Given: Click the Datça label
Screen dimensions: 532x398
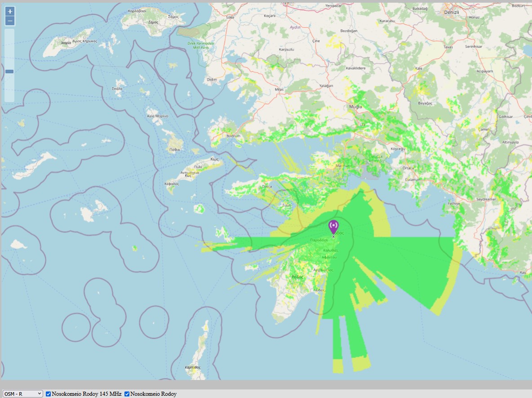Looking at the screenshot, I should pos(267,187).
